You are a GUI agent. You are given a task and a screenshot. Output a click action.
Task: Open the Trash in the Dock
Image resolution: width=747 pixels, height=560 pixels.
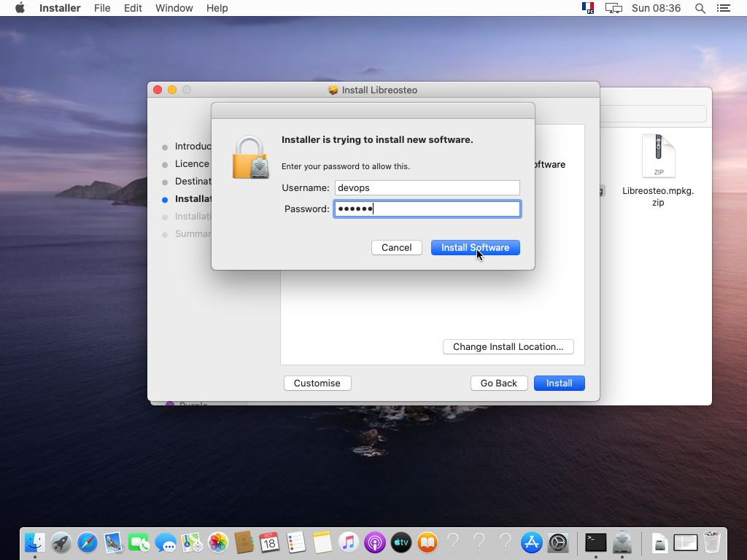712,542
